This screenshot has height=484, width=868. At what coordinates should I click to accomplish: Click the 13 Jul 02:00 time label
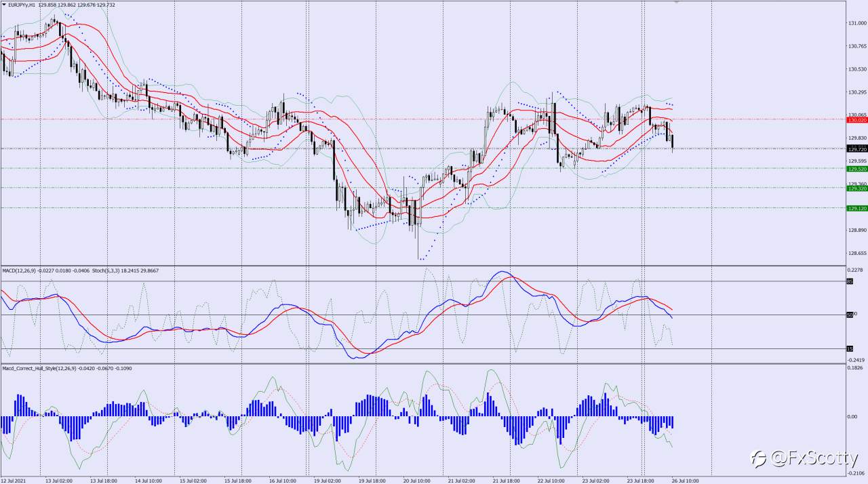(59, 480)
